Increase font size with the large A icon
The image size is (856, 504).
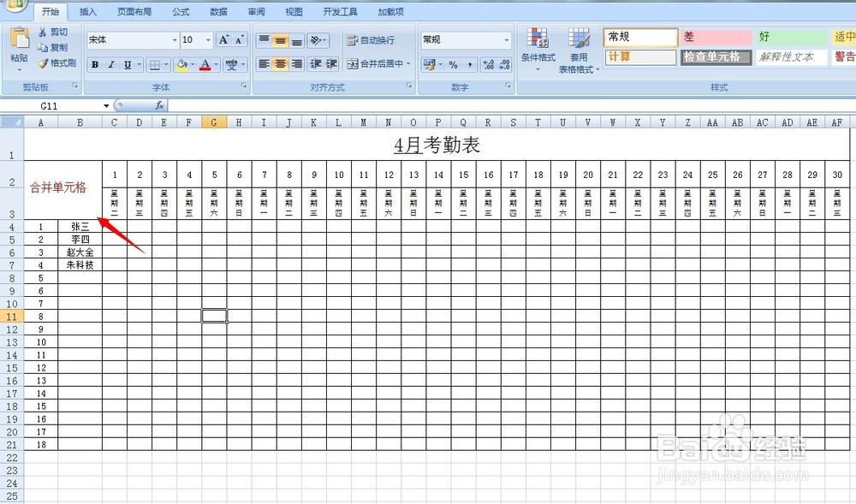click(223, 40)
